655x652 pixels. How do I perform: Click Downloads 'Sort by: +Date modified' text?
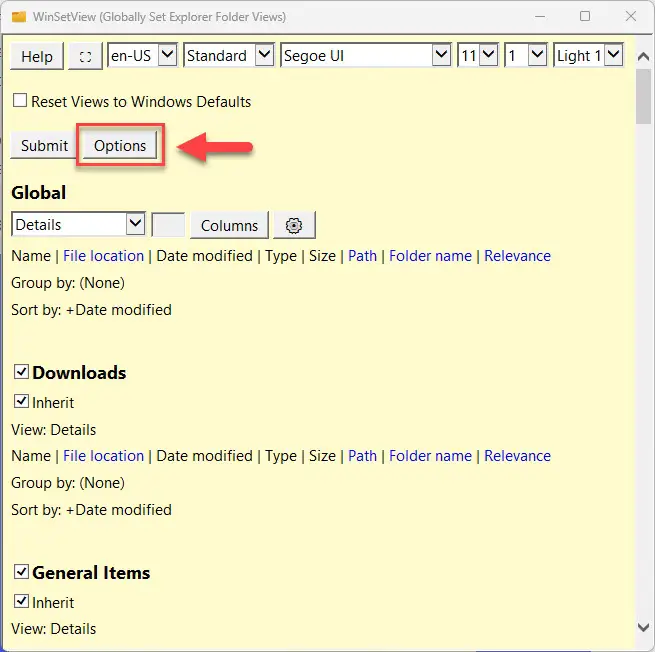(x=91, y=510)
